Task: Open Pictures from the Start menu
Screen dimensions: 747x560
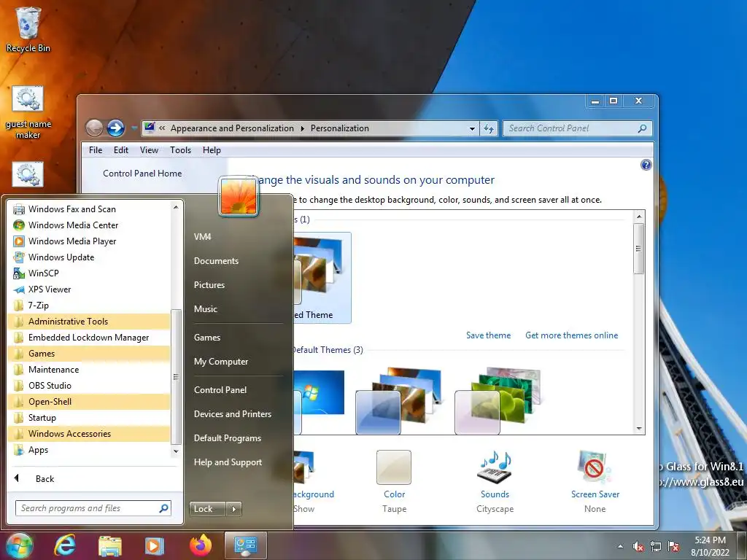Action: 209,285
